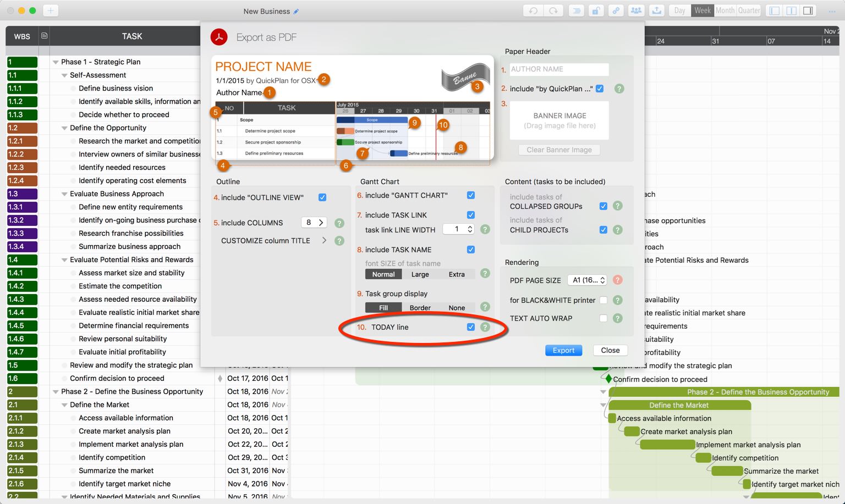Image resolution: width=845 pixels, height=504 pixels.
Task: Uncheck the TODAY line checkbox
Action: pyautogui.click(x=471, y=327)
